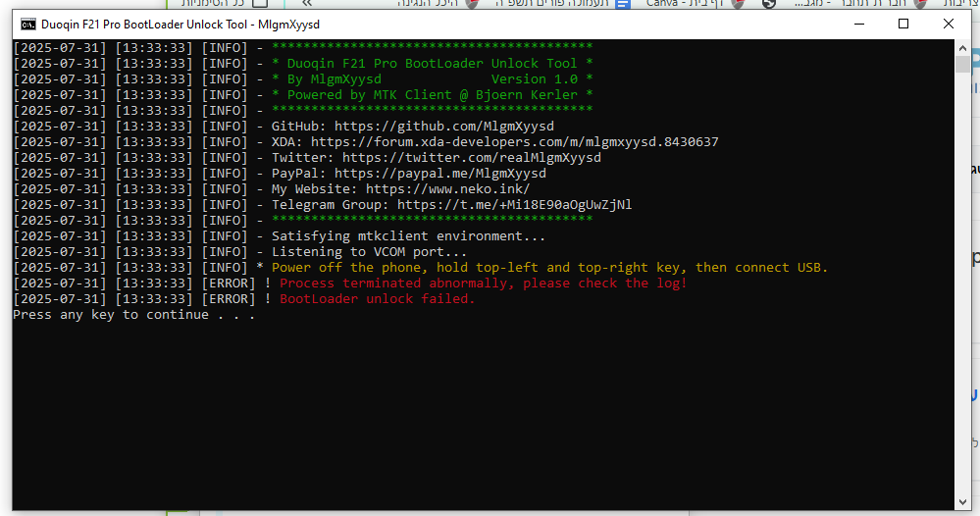Click 'Satisfying mtkclient environment...' line

tap(408, 236)
